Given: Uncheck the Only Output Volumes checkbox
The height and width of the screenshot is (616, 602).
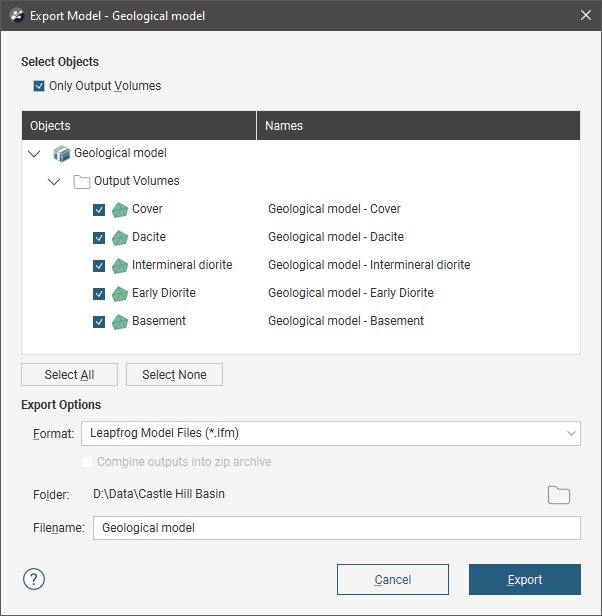Looking at the screenshot, I should coord(39,86).
